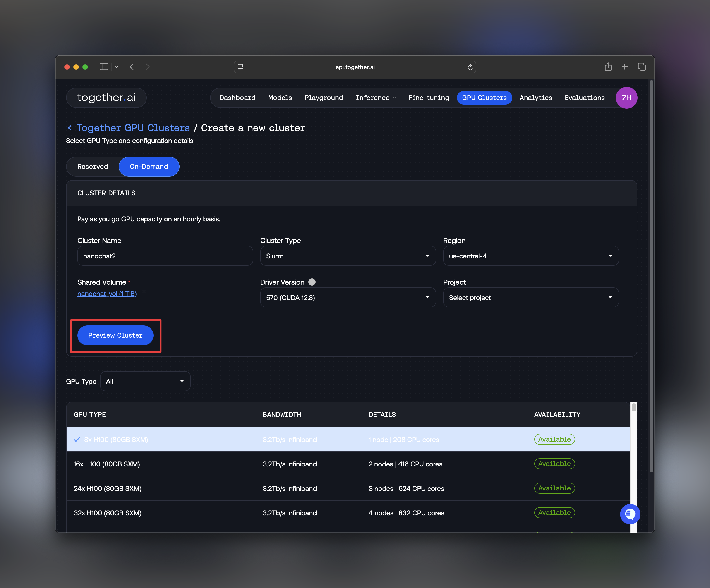Viewport: 710px width, 588px height.
Task: Select the On-Demand option
Action: tap(149, 167)
